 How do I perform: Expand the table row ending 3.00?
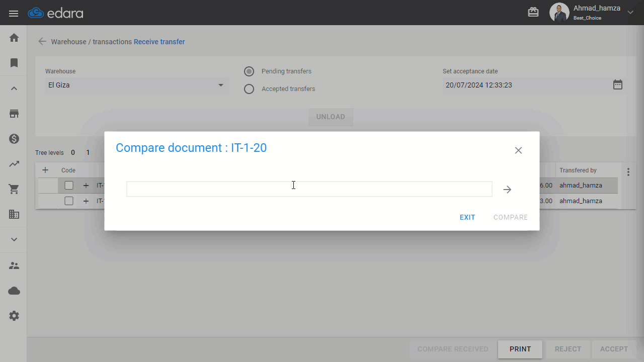86,201
